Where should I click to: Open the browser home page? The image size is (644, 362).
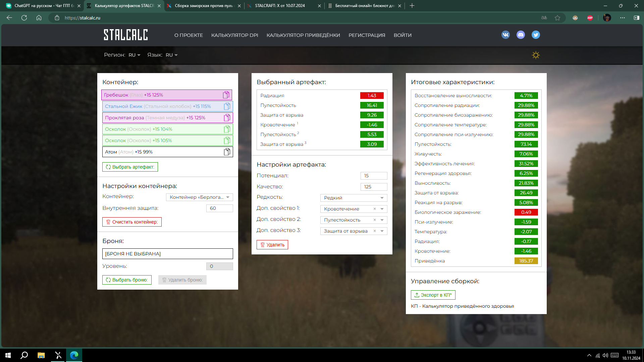(x=39, y=18)
